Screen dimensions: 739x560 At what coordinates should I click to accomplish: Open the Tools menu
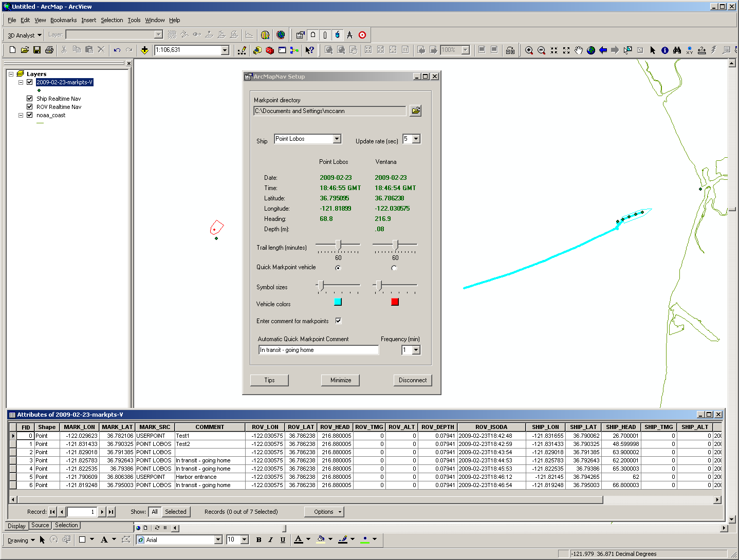point(134,20)
